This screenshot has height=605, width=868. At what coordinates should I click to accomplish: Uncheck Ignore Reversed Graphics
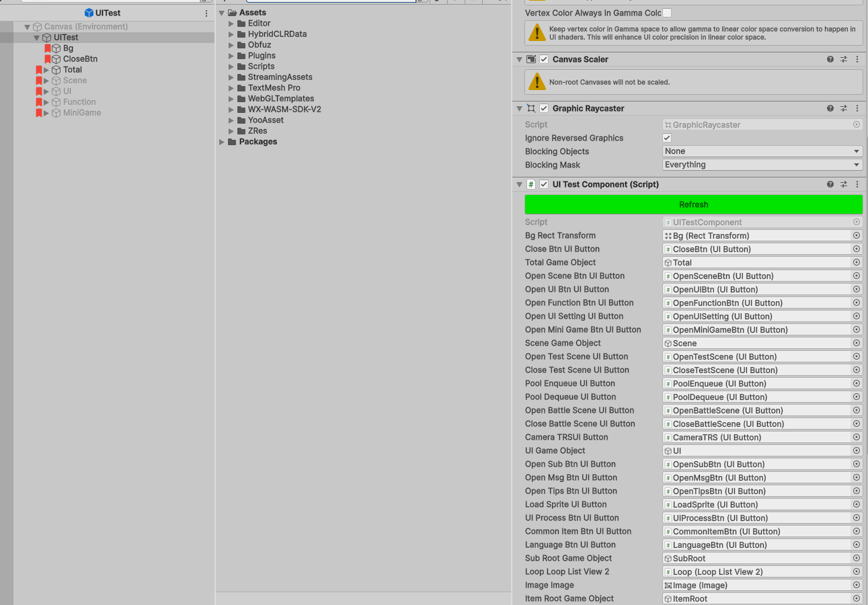pos(667,138)
